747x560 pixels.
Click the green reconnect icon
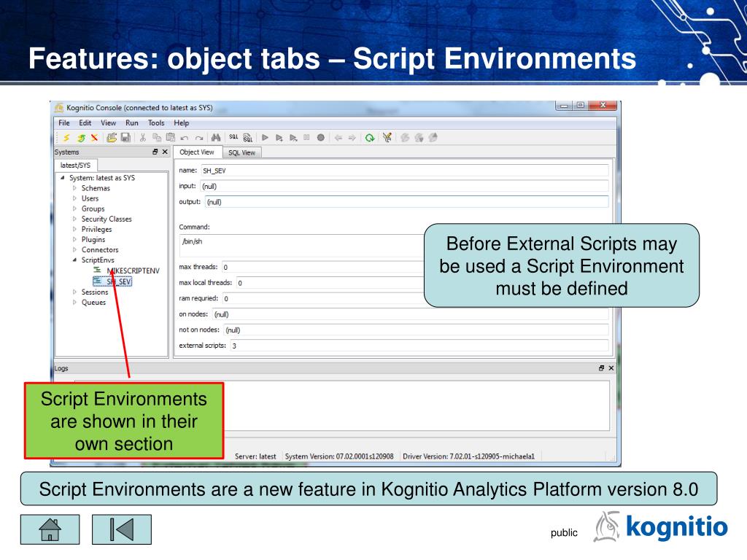pyautogui.click(x=81, y=138)
